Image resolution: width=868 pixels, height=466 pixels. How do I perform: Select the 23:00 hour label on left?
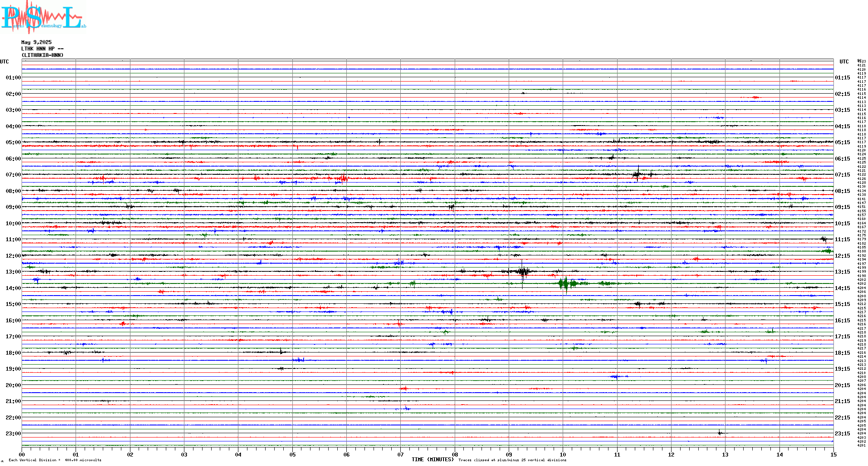pyautogui.click(x=13, y=434)
